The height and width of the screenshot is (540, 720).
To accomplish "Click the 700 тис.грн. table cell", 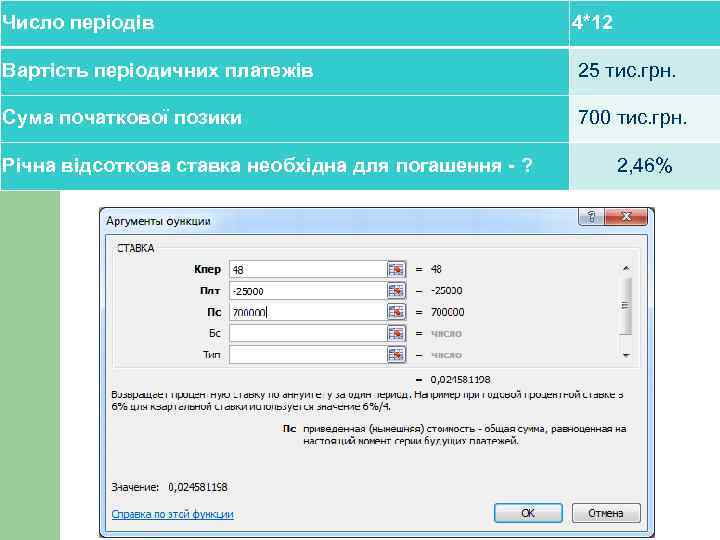I will [x=644, y=118].
